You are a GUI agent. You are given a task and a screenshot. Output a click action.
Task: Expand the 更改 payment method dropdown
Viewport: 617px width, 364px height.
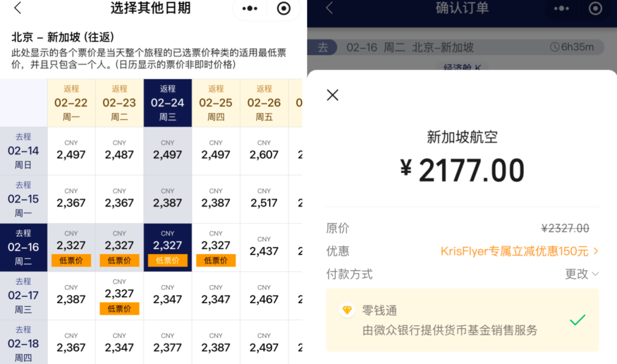pos(582,274)
